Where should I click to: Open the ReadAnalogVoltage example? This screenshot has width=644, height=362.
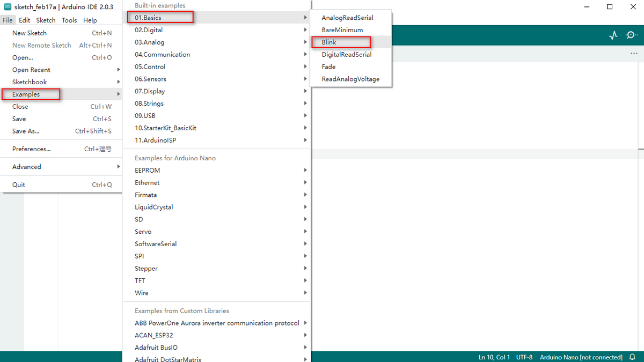click(x=352, y=79)
